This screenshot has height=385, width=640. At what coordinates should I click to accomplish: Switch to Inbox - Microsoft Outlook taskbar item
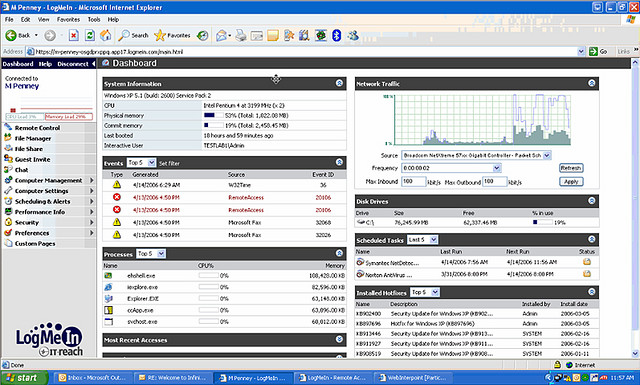93,378
